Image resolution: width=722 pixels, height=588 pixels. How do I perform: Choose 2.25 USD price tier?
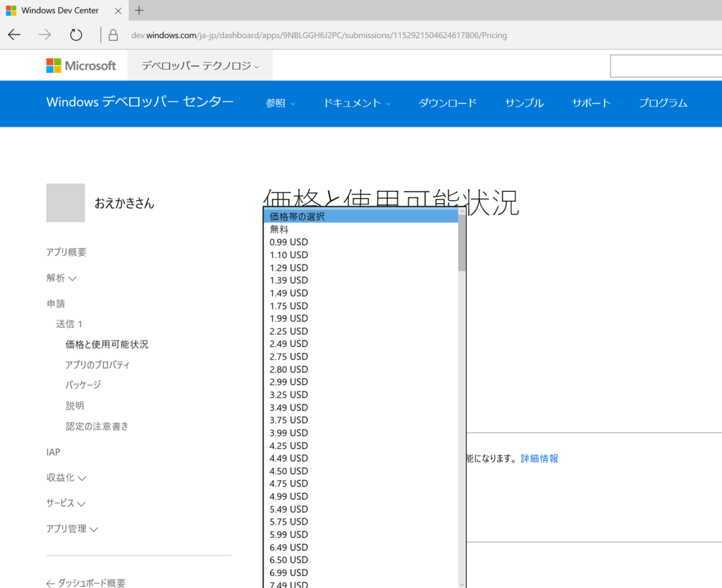coord(361,331)
